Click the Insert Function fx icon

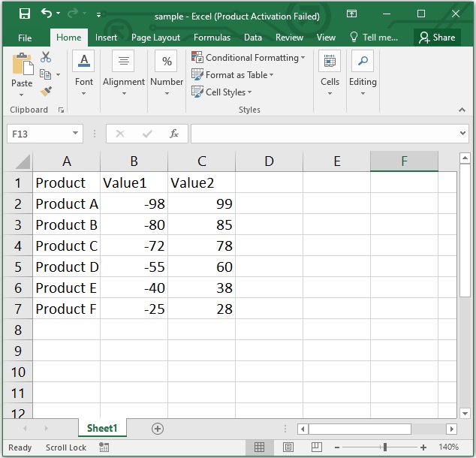[173, 134]
